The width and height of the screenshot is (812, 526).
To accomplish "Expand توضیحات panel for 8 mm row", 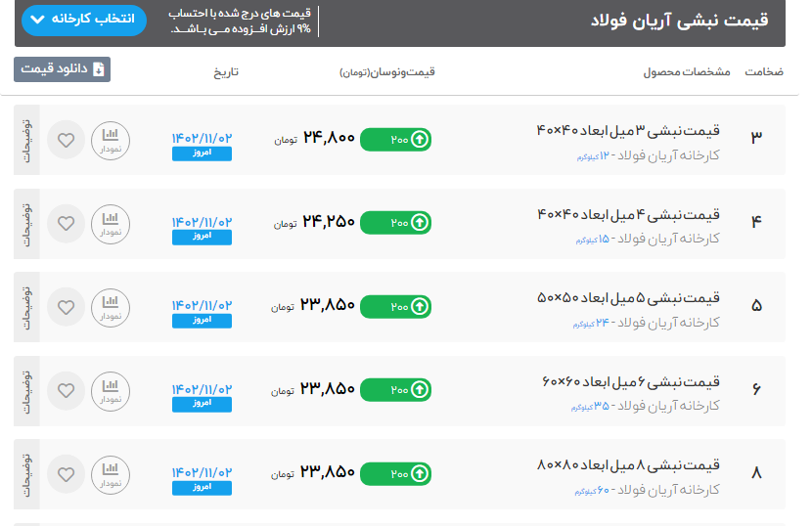I will pos(26,474).
